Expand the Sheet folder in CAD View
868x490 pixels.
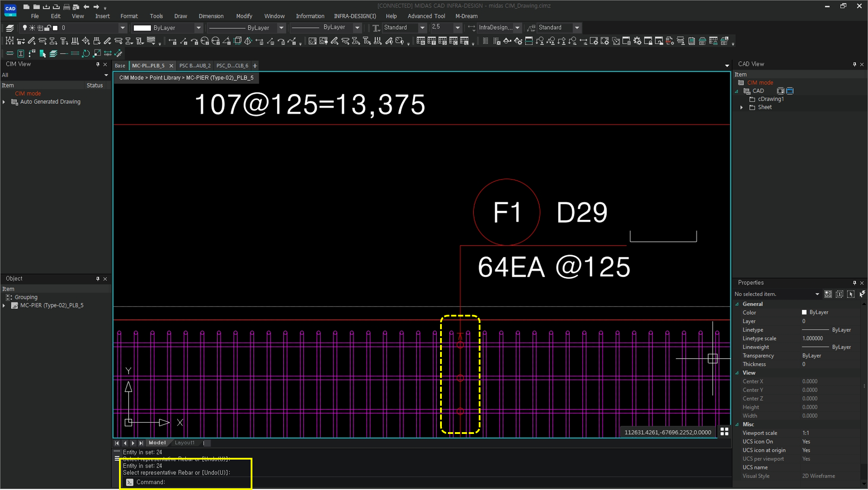coord(742,107)
